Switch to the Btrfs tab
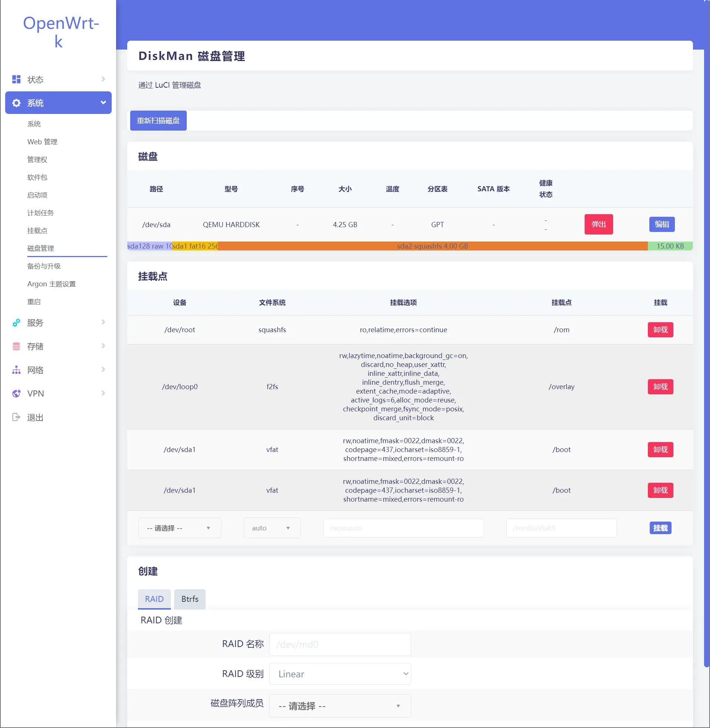 [x=189, y=599]
